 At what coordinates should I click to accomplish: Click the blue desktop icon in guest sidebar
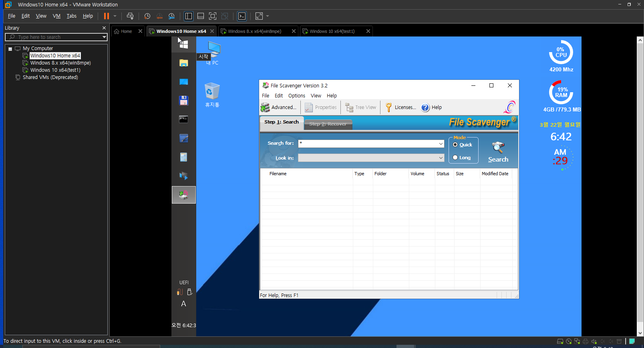(x=184, y=82)
